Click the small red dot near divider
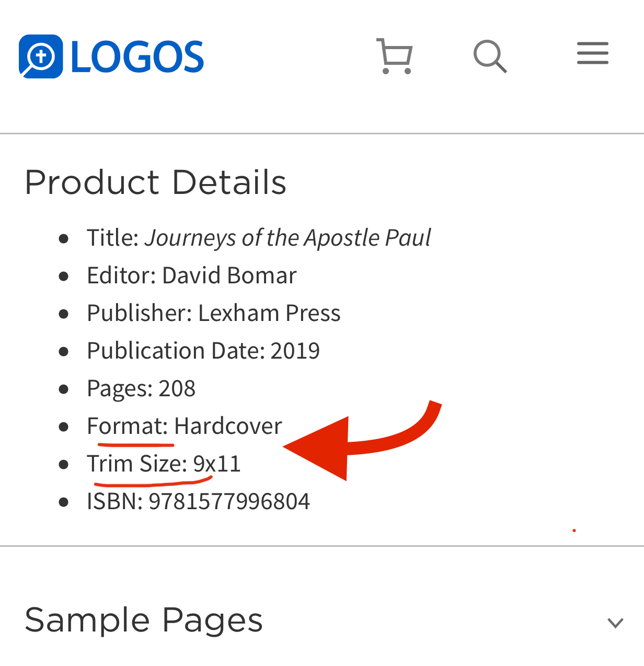 [x=574, y=531]
